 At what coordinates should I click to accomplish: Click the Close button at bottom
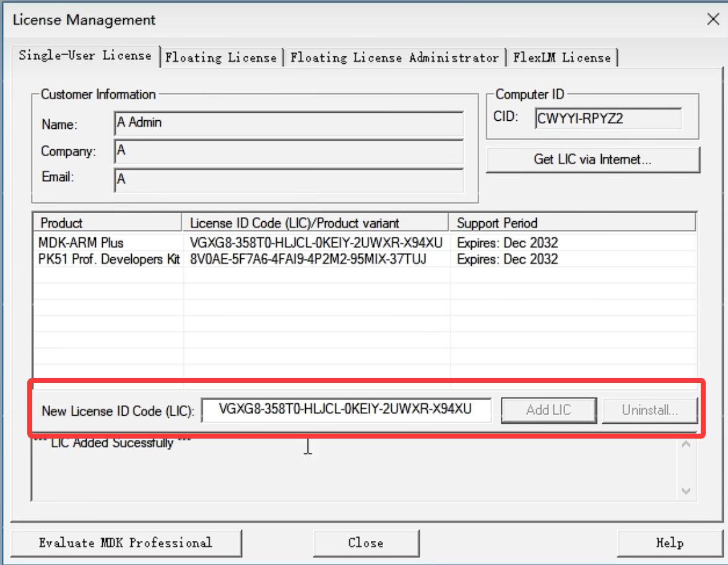click(366, 543)
